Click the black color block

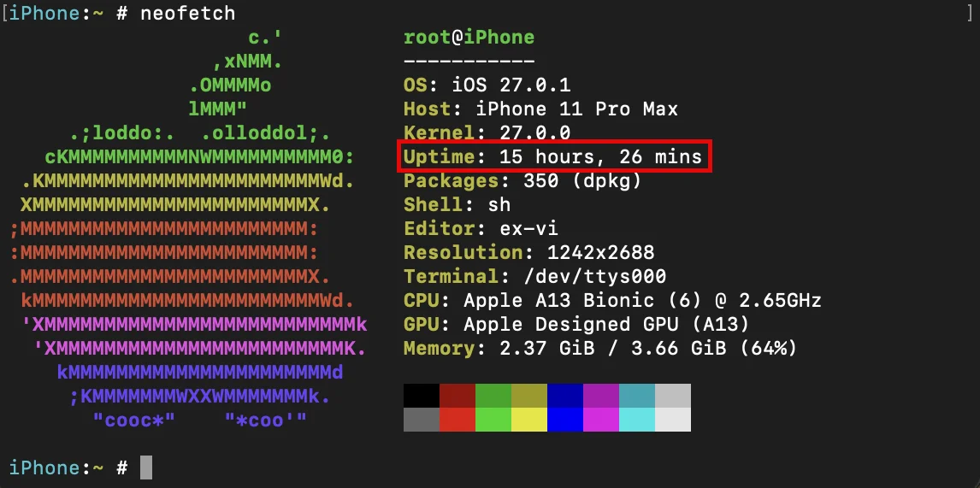pos(422,396)
